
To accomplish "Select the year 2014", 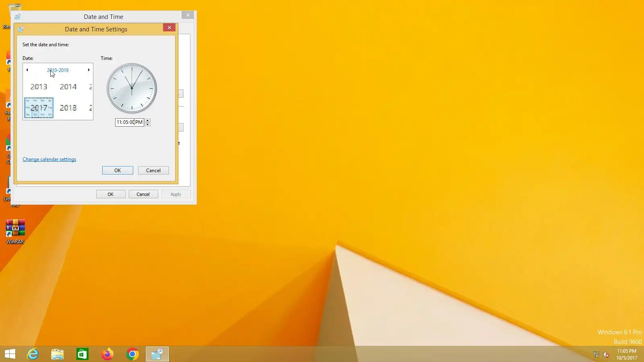I will pyautogui.click(x=68, y=87).
